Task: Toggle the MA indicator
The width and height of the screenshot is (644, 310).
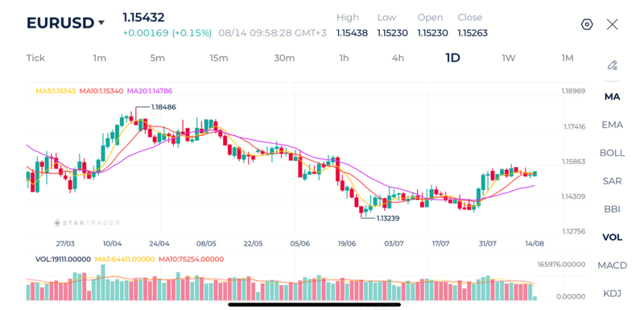Action: pos(613,97)
